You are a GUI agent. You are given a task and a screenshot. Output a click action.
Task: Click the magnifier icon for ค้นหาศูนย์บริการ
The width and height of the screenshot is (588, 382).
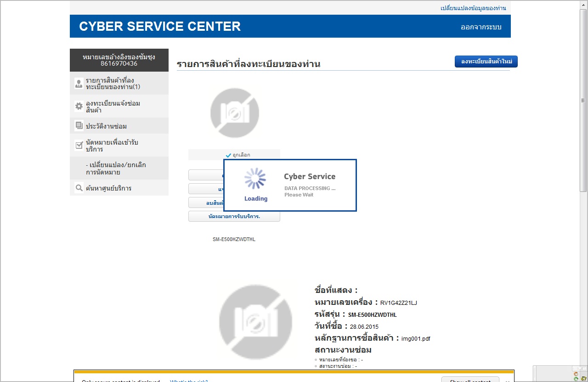click(79, 188)
